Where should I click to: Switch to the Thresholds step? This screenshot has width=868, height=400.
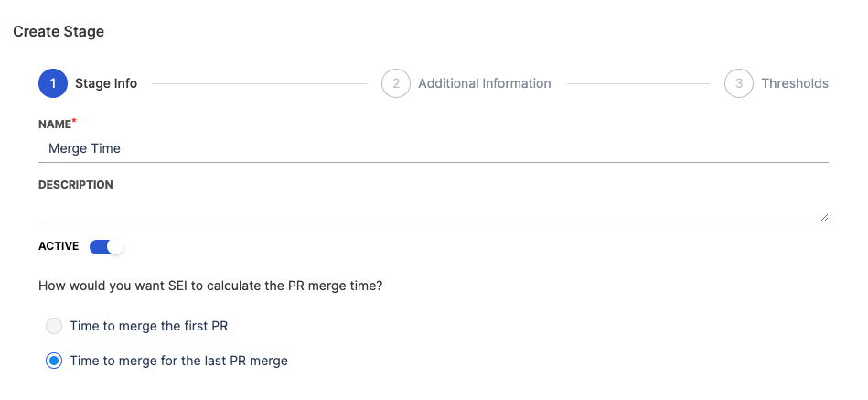point(795,83)
